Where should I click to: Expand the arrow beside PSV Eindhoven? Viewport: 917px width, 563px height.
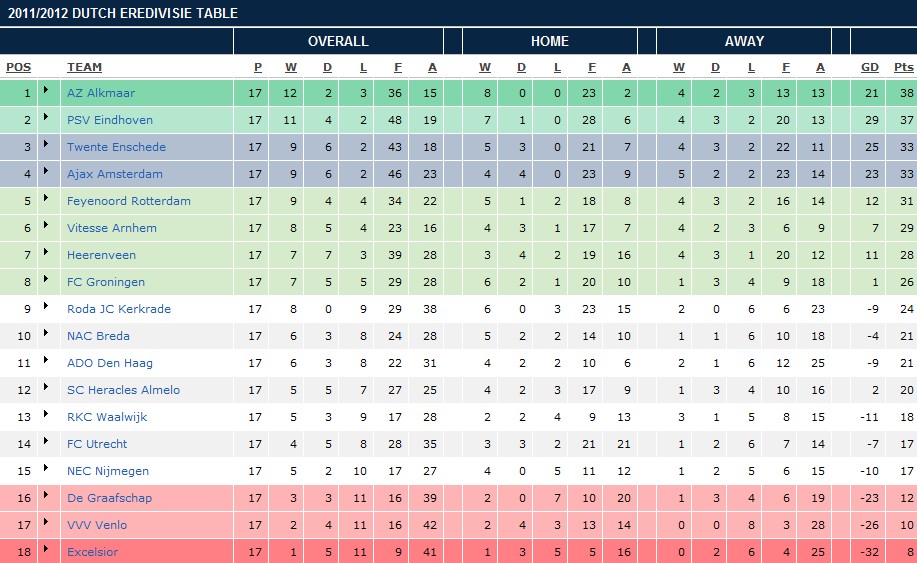(44, 120)
